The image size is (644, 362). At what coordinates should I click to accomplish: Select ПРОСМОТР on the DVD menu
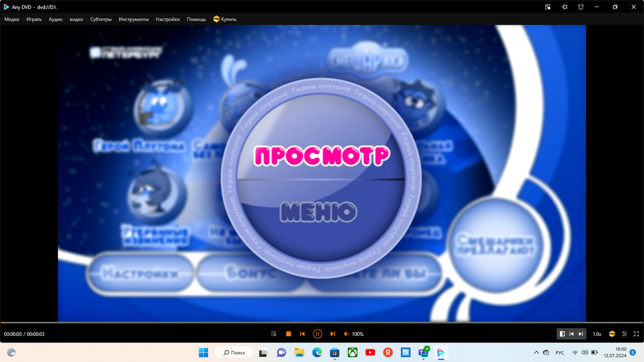tap(322, 156)
